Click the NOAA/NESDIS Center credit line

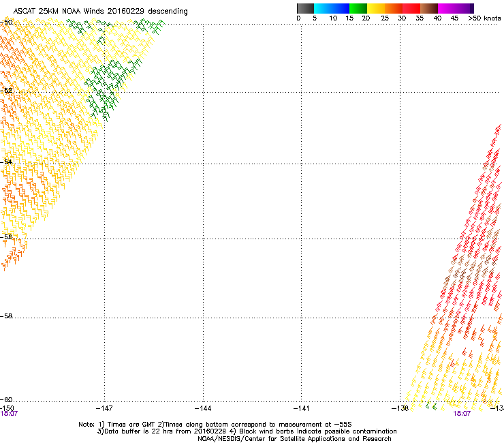(294, 439)
